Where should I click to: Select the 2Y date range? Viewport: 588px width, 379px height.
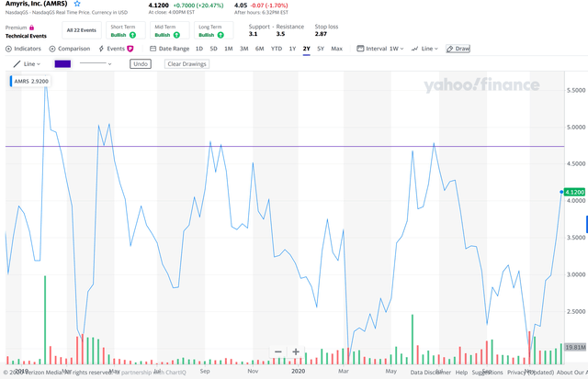coord(306,49)
